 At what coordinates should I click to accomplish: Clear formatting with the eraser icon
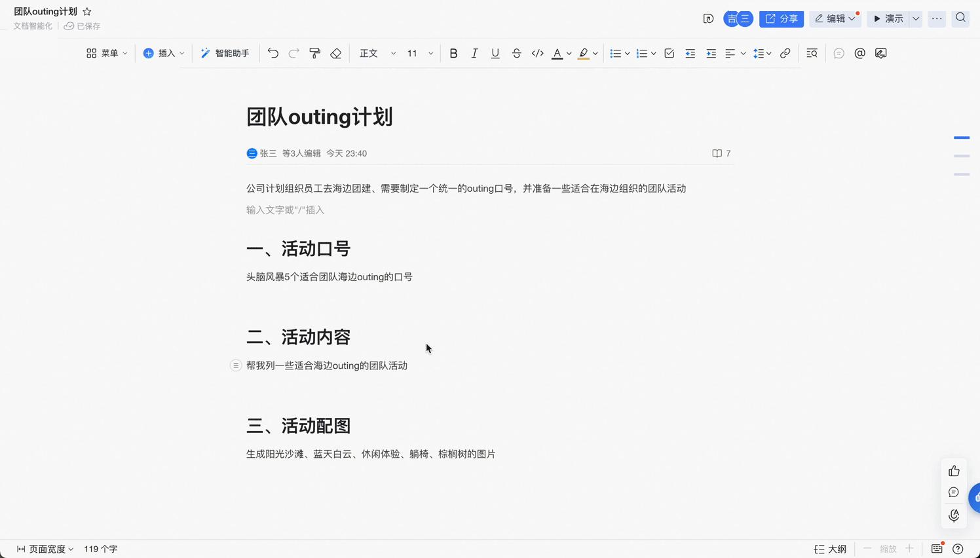[335, 53]
